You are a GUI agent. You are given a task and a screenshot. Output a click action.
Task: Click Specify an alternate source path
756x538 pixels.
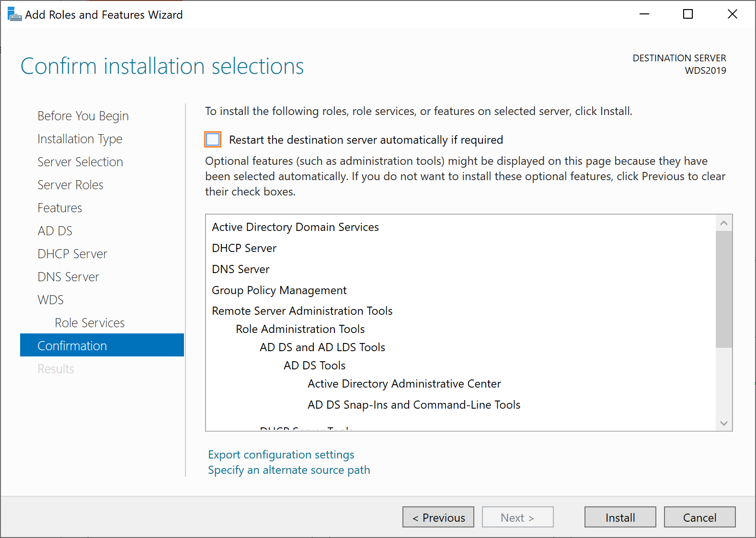pos(289,470)
